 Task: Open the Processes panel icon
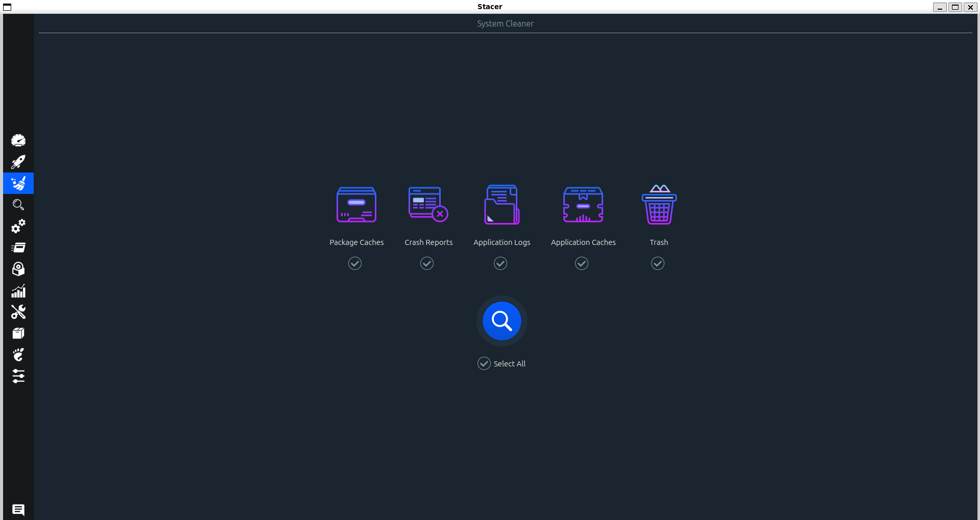[x=18, y=248]
